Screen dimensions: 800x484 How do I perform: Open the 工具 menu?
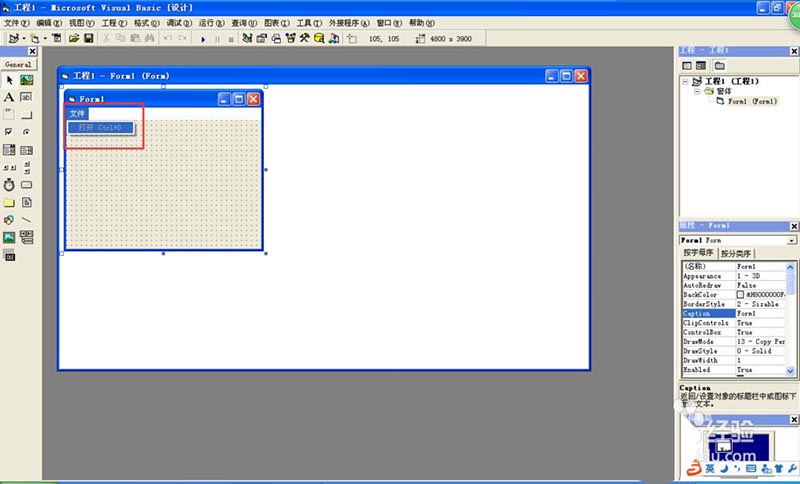coord(309,23)
